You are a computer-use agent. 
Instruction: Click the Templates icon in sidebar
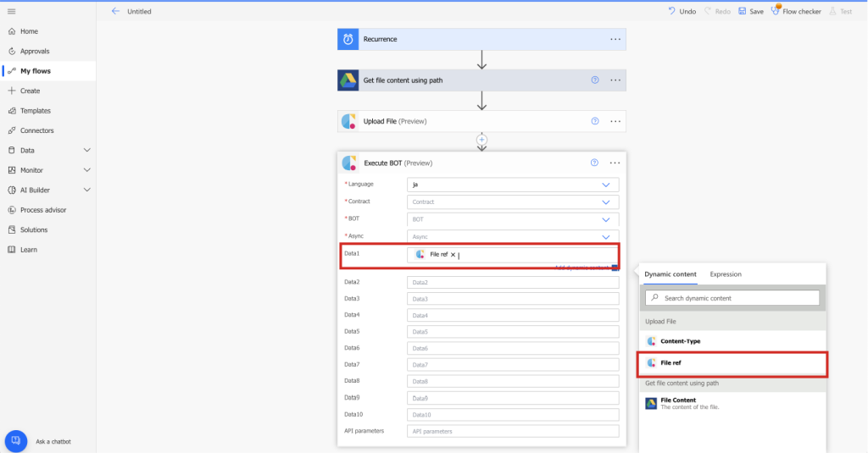click(12, 111)
